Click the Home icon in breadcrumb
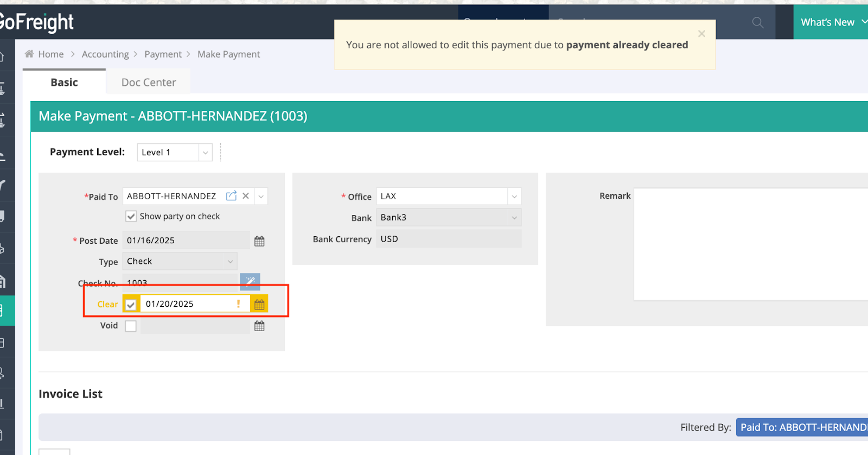 click(x=29, y=54)
